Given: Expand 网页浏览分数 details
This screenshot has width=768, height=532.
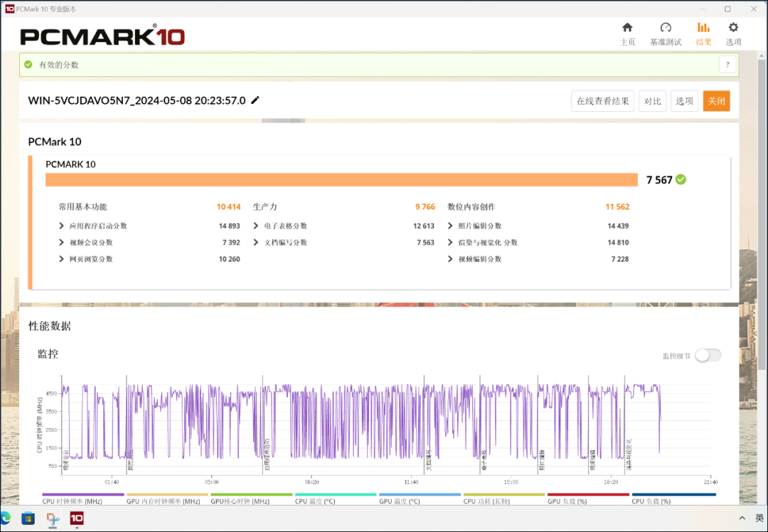Looking at the screenshot, I should pyautogui.click(x=61, y=259).
